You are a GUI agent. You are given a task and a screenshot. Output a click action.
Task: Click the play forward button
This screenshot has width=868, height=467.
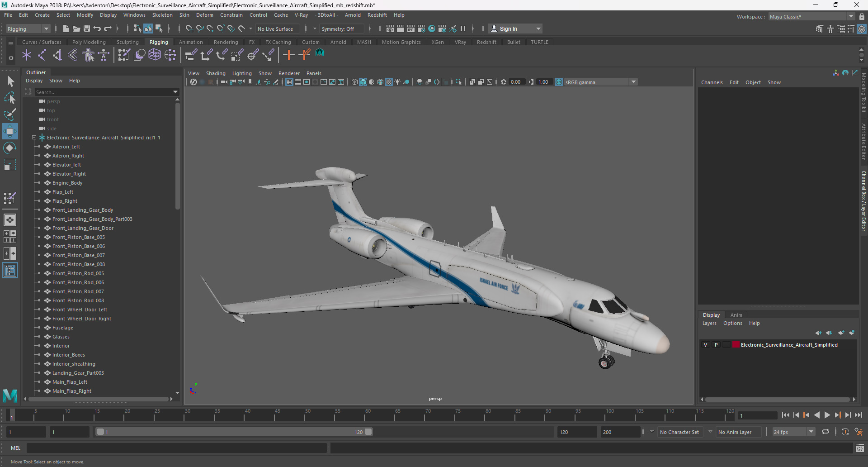827,415
